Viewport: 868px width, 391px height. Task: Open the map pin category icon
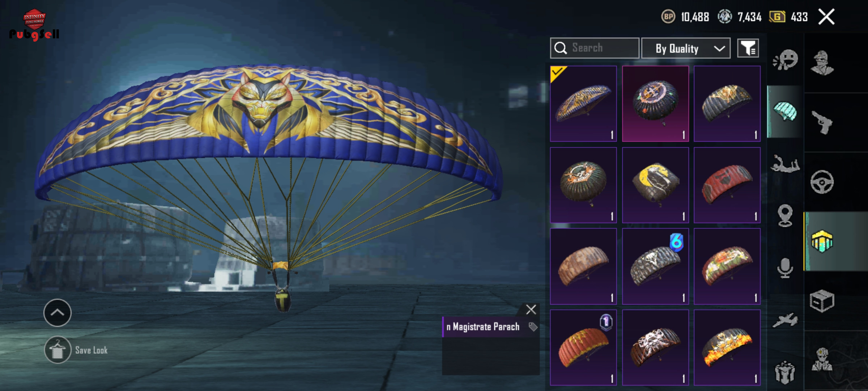coord(785,216)
